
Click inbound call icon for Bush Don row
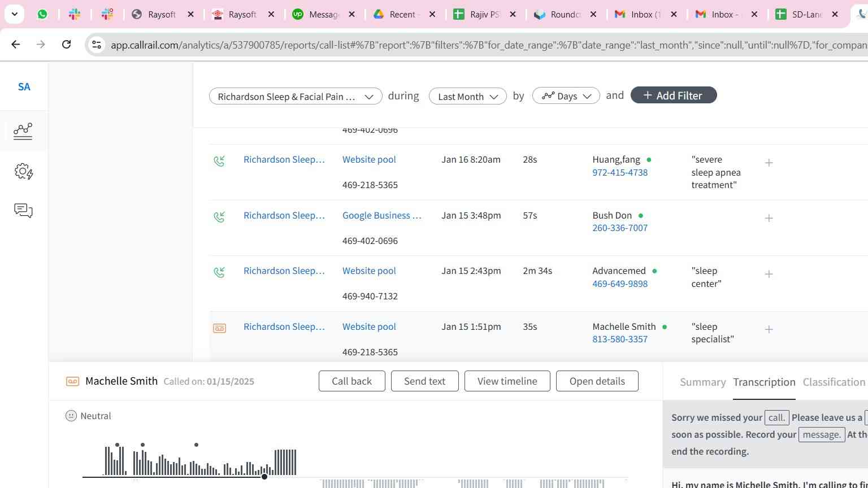click(x=219, y=217)
